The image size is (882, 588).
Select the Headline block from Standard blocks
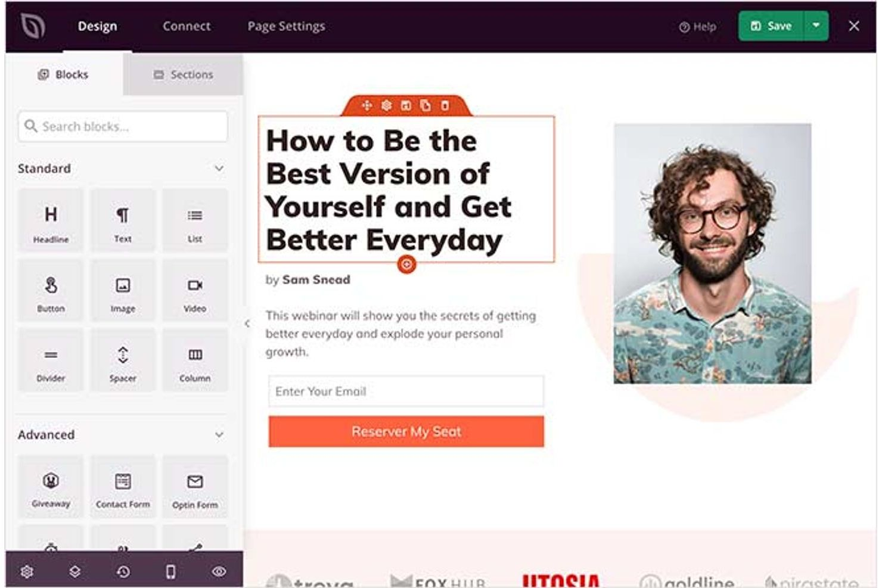click(x=51, y=220)
